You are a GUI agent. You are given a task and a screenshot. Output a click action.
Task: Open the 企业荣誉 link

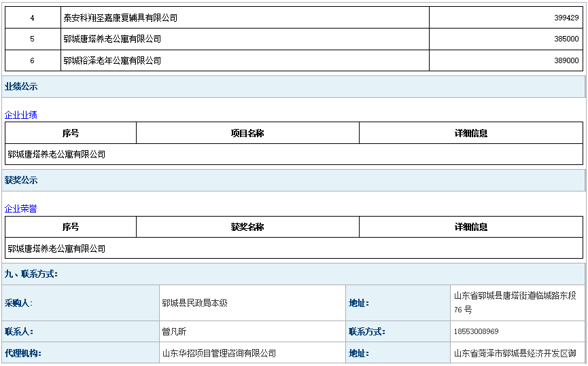(x=21, y=209)
